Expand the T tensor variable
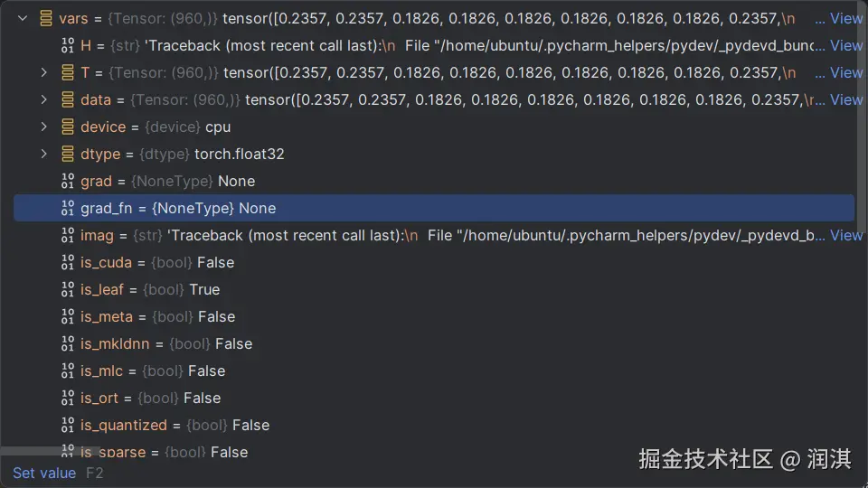This screenshot has height=488, width=868. pos(43,72)
